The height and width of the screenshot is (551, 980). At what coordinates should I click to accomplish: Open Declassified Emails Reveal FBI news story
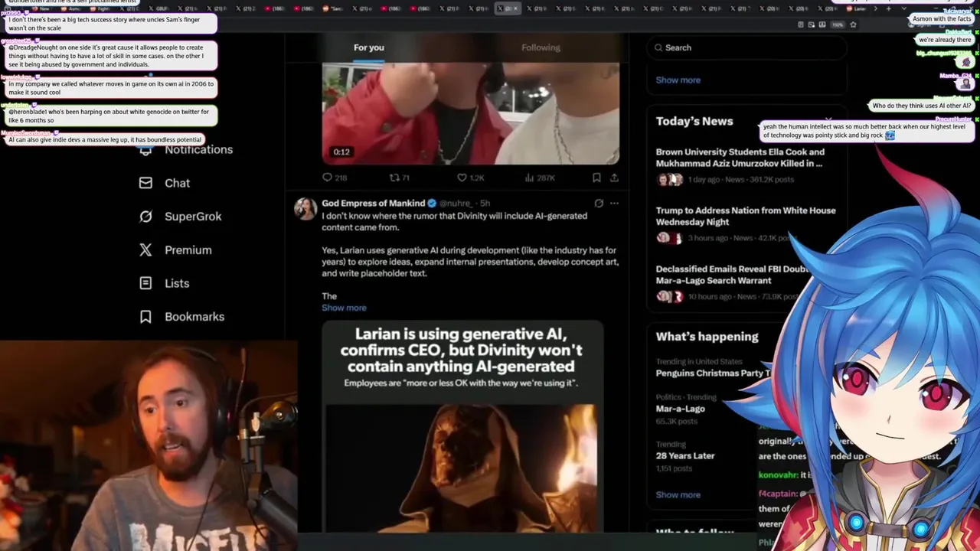click(x=733, y=275)
